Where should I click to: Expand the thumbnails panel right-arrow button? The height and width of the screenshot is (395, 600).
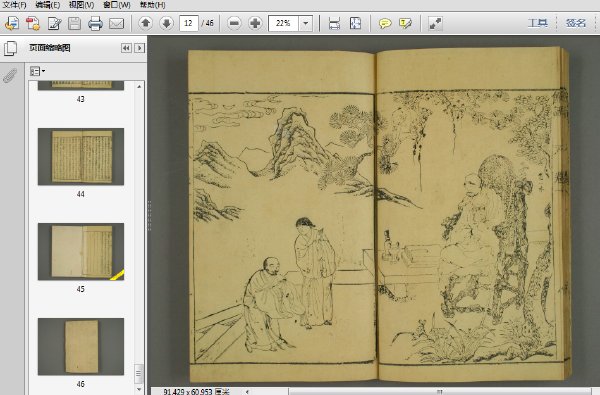[140, 48]
